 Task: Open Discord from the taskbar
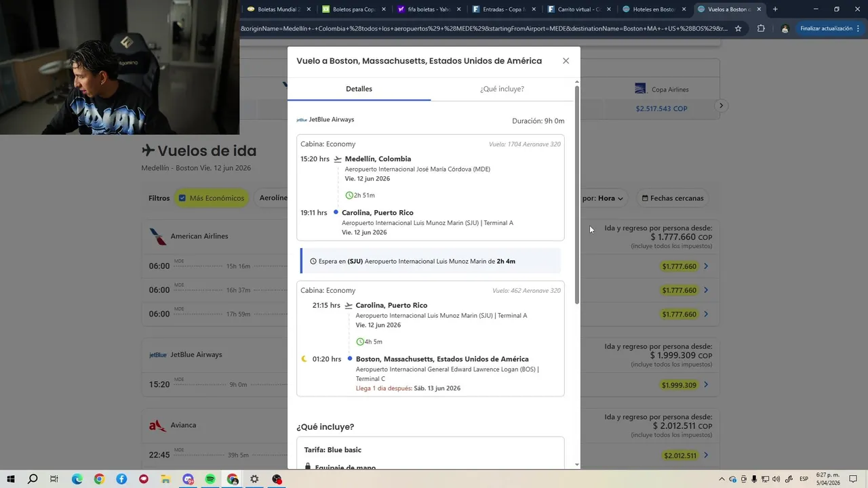(x=188, y=479)
